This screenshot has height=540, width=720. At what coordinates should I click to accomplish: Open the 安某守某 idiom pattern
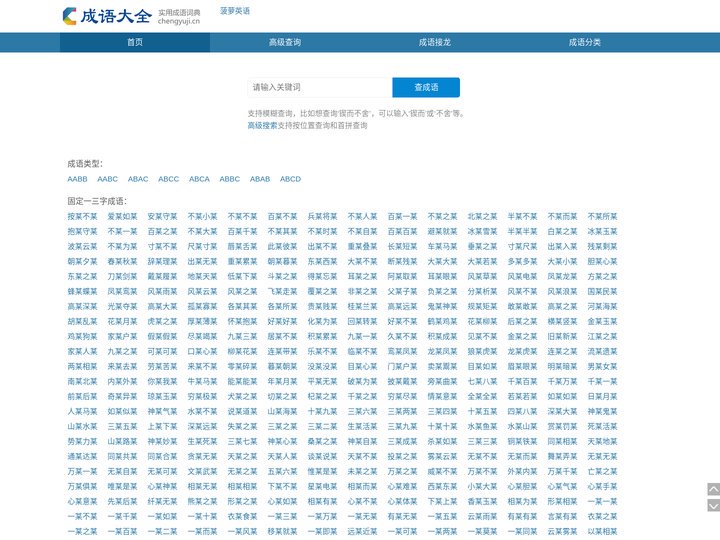(x=162, y=216)
